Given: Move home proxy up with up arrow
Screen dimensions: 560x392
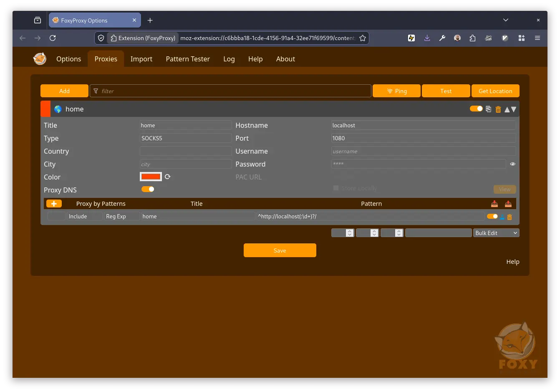Looking at the screenshot, I should pos(507,109).
